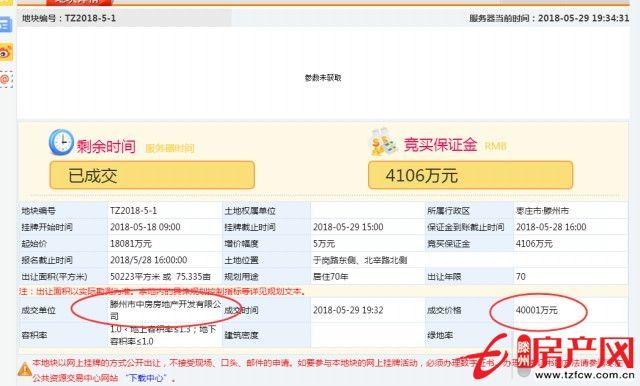Click the 增价幅度 label
The height and width of the screenshot is (386, 640).
[x=241, y=244]
